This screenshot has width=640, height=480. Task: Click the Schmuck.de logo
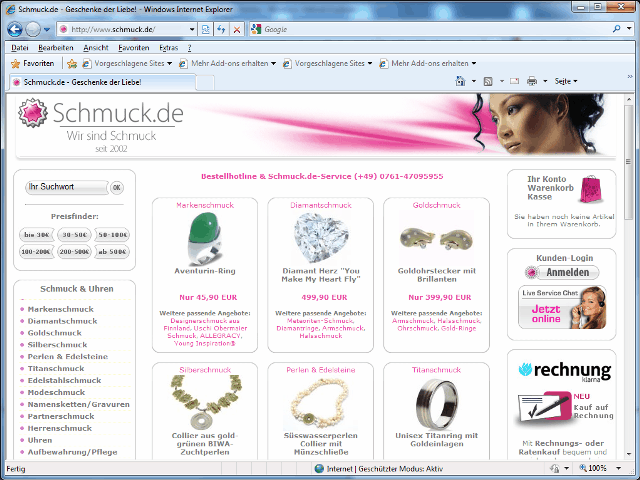pos(101,125)
